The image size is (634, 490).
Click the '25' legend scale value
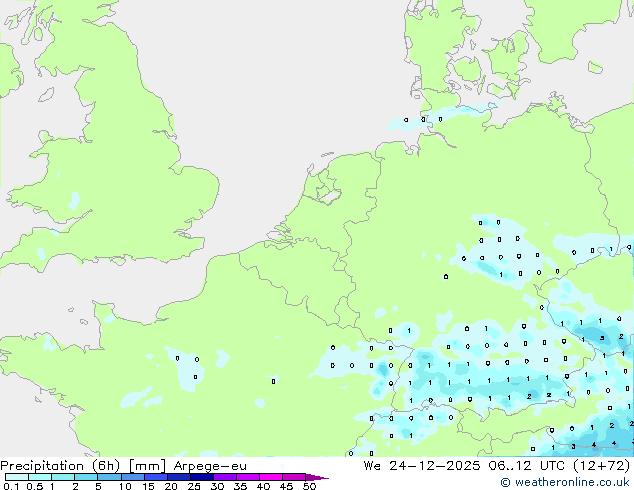[194, 486]
